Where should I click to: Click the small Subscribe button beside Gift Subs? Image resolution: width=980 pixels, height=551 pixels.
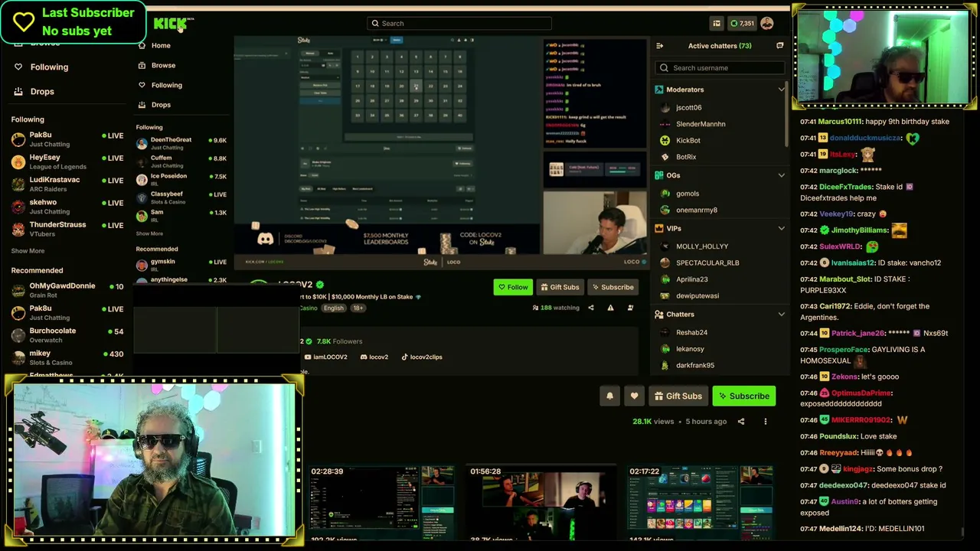click(x=612, y=287)
